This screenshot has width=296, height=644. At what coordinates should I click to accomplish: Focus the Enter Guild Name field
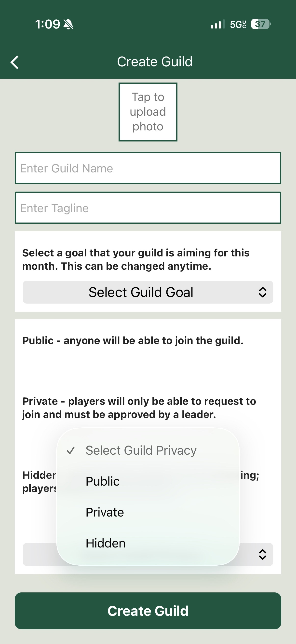coord(148,168)
